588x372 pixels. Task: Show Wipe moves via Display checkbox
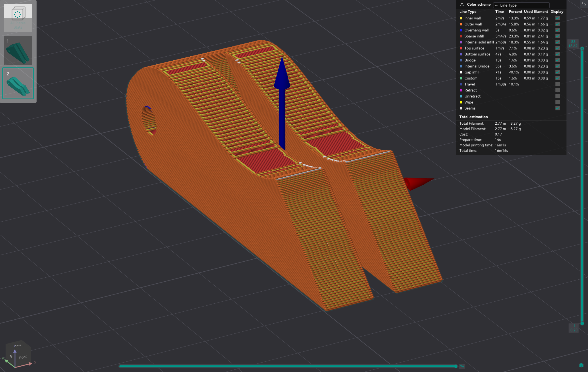pyautogui.click(x=557, y=102)
